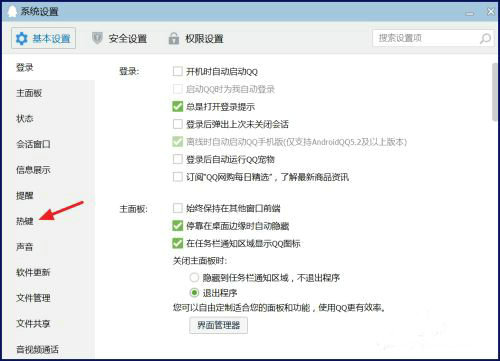Go to 软件更新 in the sidebar

[49, 272]
